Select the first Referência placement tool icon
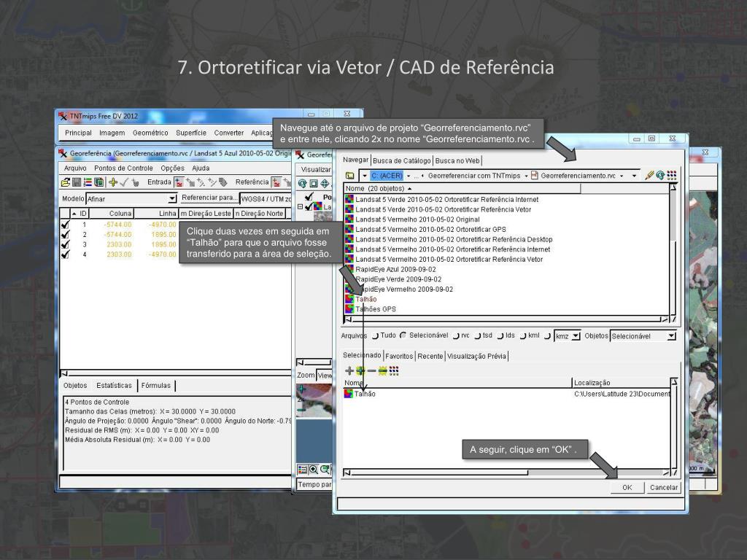This screenshot has height=560, width=747. pos(276,182)
